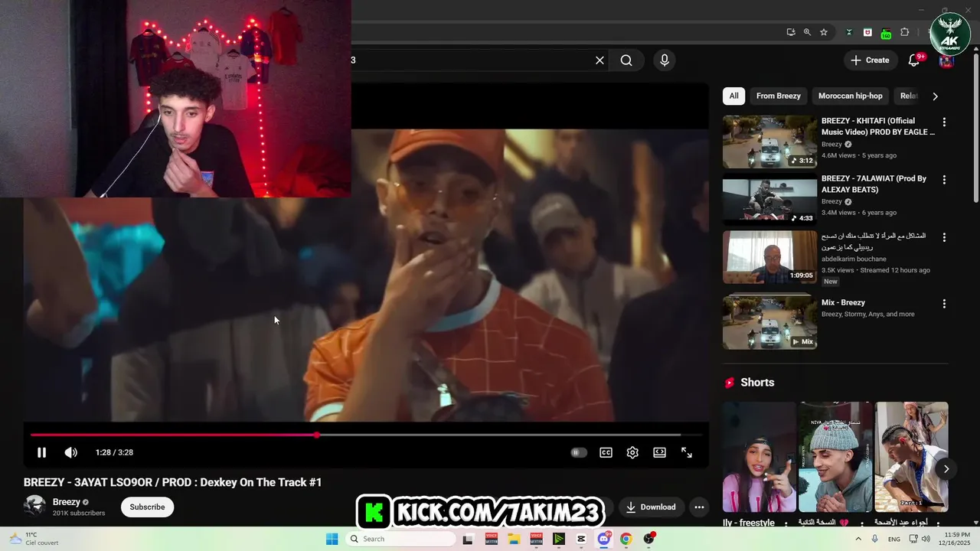
Task: Enter fullscreen mode on the player
Action: click(687, 452)
